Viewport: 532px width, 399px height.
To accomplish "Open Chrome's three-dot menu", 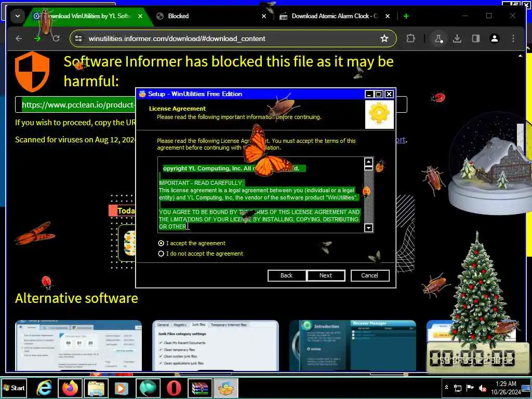I will click(513, 38).
